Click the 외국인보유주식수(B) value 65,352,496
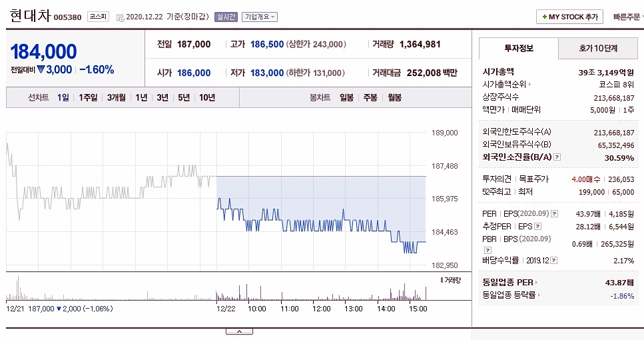The width and height of the screenshot is (644, 340). (616, 145)
